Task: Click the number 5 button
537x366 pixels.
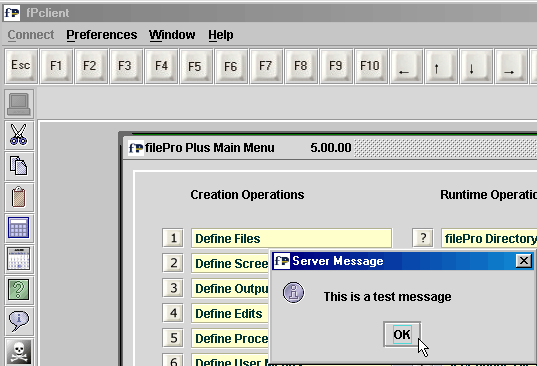Action: pos(173,338)
